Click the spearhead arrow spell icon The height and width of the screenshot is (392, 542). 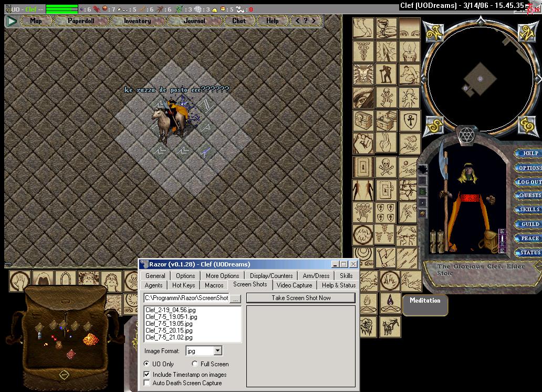pyautogui.click(x=386, y=51)
